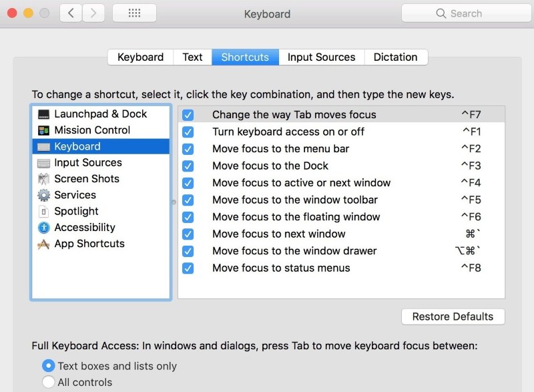
Task: Show all preferences grid button
Action: click(135, 13)
